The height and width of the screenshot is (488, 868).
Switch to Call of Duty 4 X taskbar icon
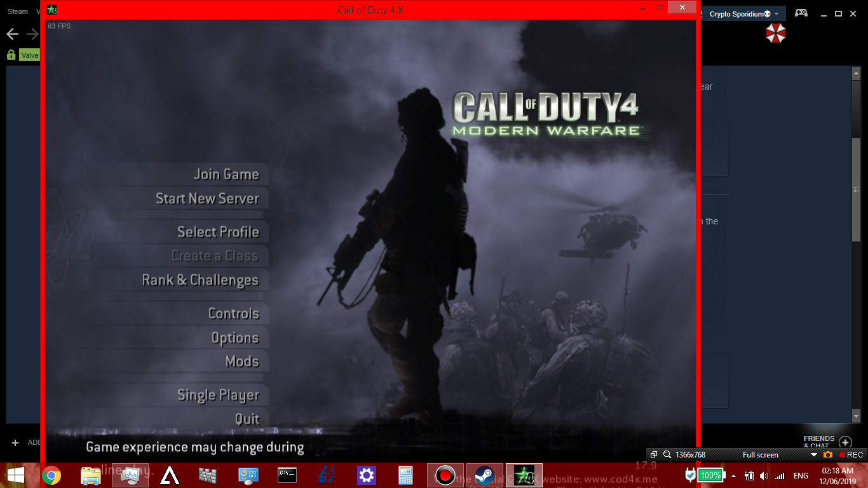[524, 475]
